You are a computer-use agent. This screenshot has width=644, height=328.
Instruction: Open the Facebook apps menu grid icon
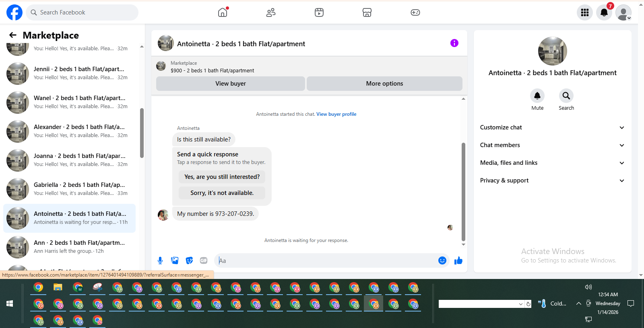click(585, 12)
